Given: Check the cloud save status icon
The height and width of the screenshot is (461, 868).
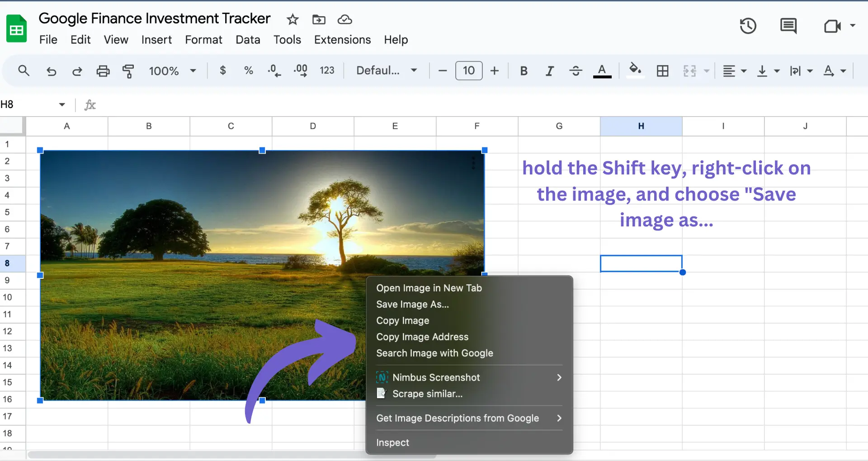Looking at the screenshot, I should [344, 19].
